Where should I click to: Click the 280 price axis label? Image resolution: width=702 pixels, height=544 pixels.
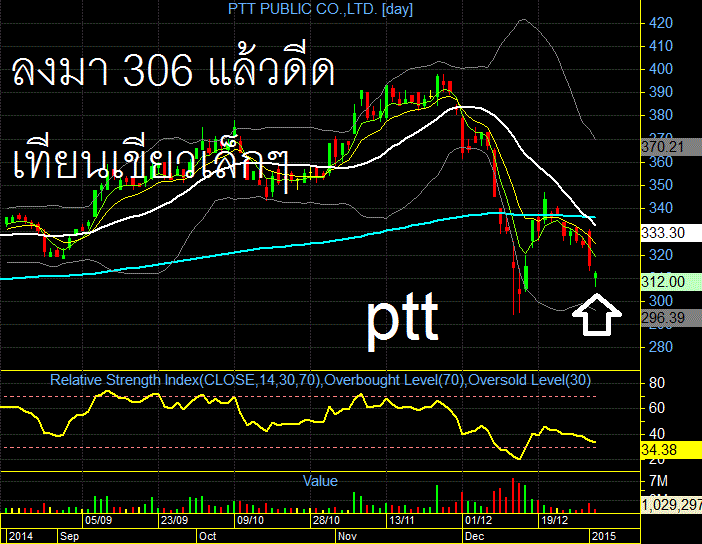[x=661, y=347]
